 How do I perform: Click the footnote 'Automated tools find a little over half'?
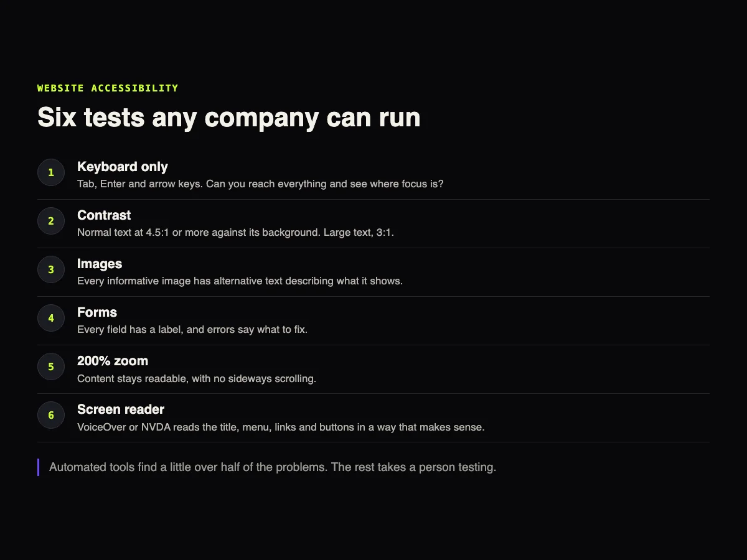point(273,467)
